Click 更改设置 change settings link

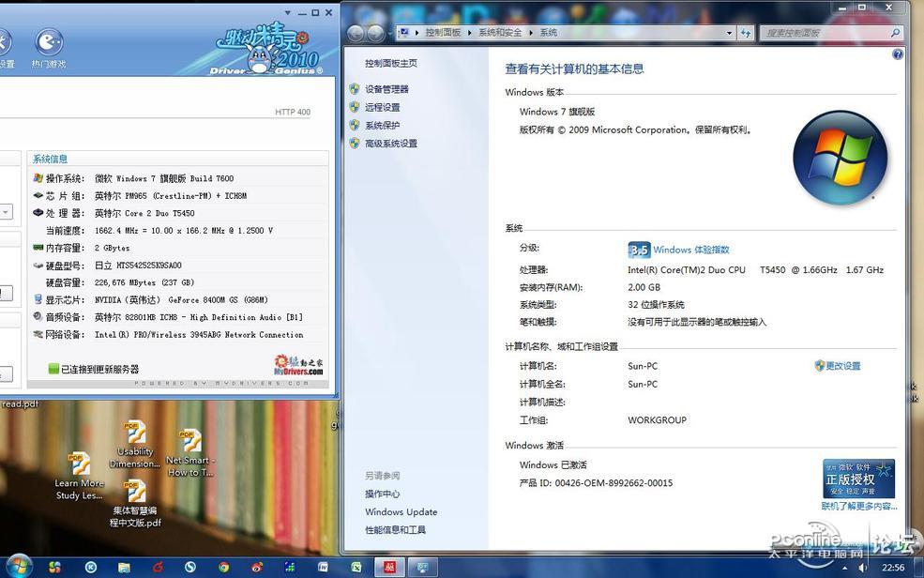point(842,366)
